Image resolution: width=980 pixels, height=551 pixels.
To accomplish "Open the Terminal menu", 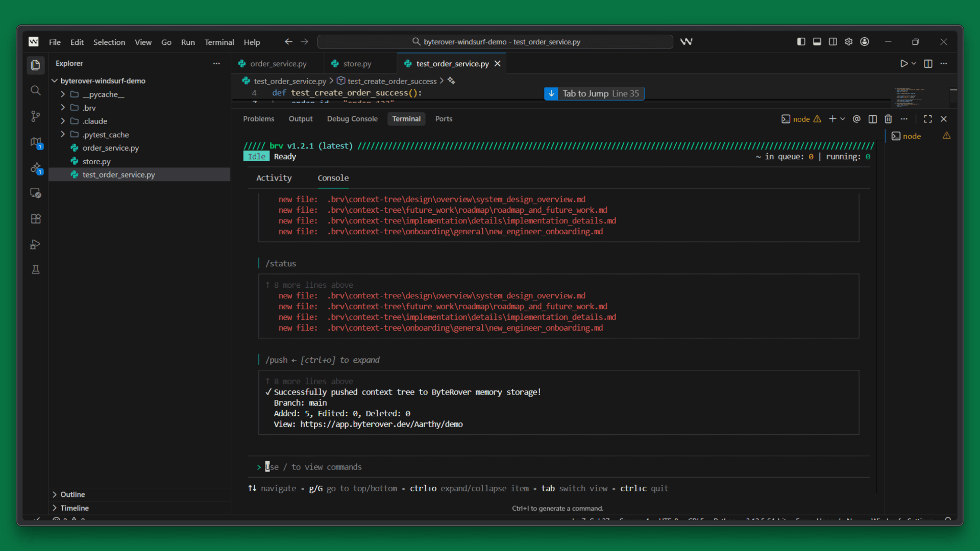I will 219,42.
